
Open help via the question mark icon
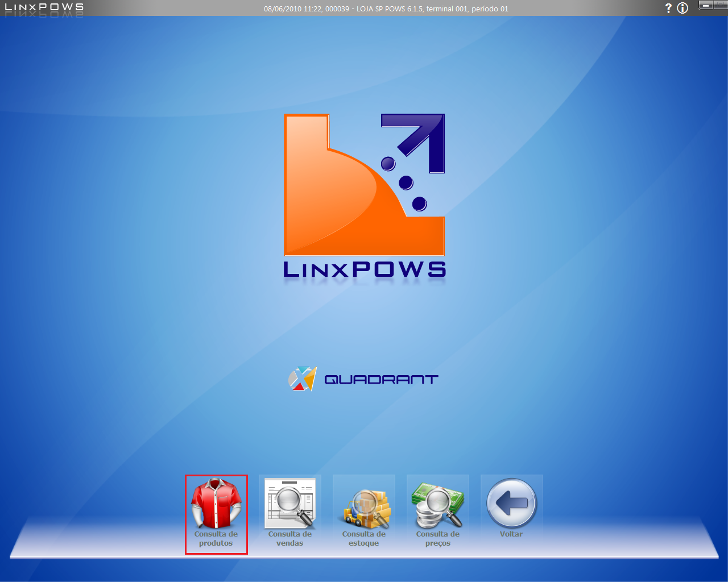668,8
